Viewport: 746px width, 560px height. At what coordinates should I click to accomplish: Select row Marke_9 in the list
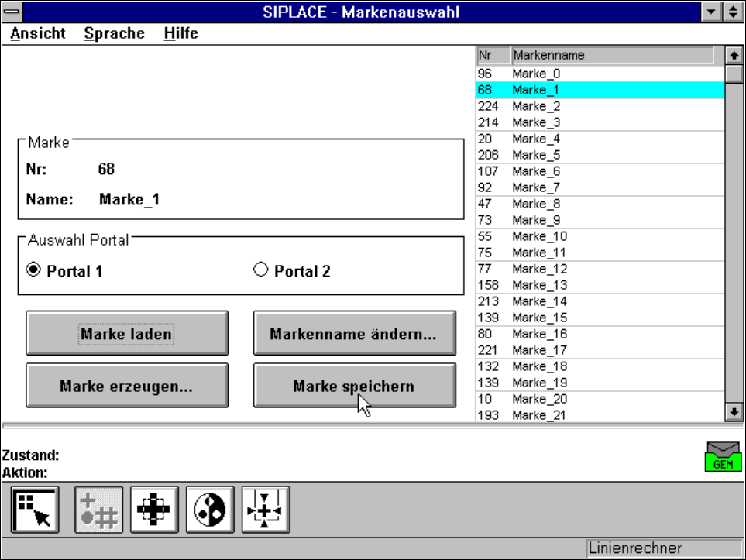600,220
